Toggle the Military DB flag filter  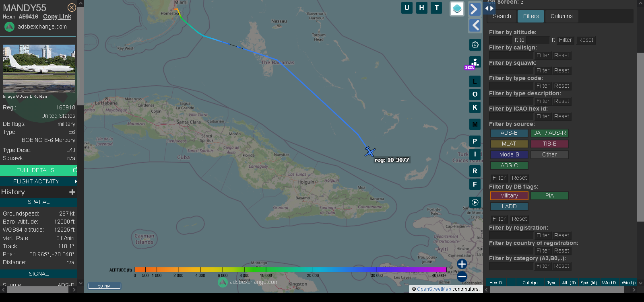click(509, 196)
